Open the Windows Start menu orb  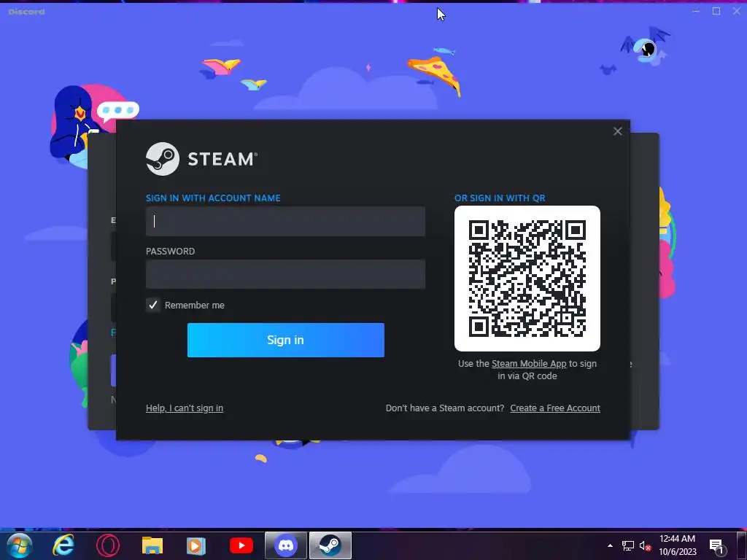click(x=19, y=545)
